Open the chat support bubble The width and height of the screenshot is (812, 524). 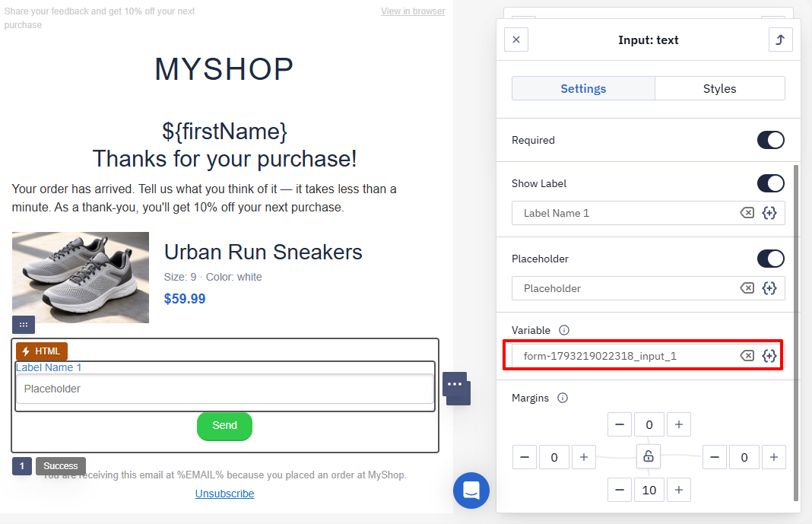click(x=471, y=491)
